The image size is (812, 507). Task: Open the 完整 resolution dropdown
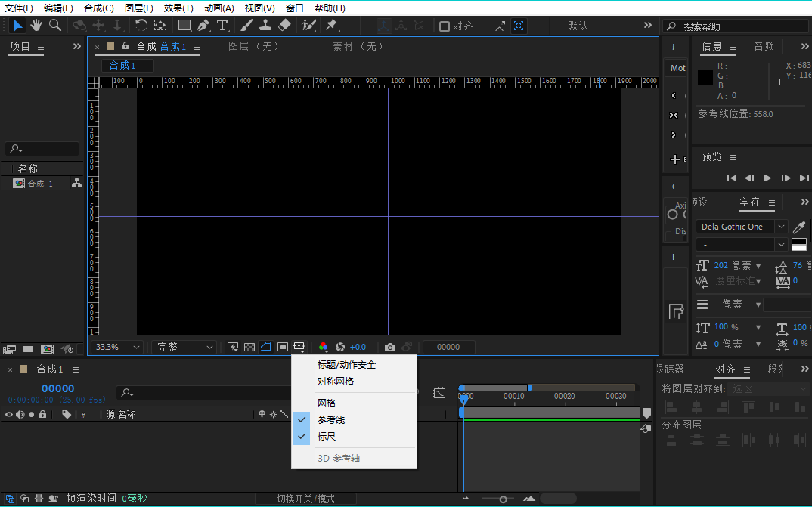[185, 347]
